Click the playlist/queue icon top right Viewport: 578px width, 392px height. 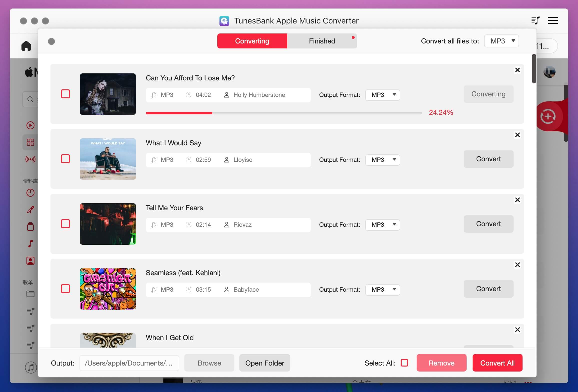pos(536,20)
